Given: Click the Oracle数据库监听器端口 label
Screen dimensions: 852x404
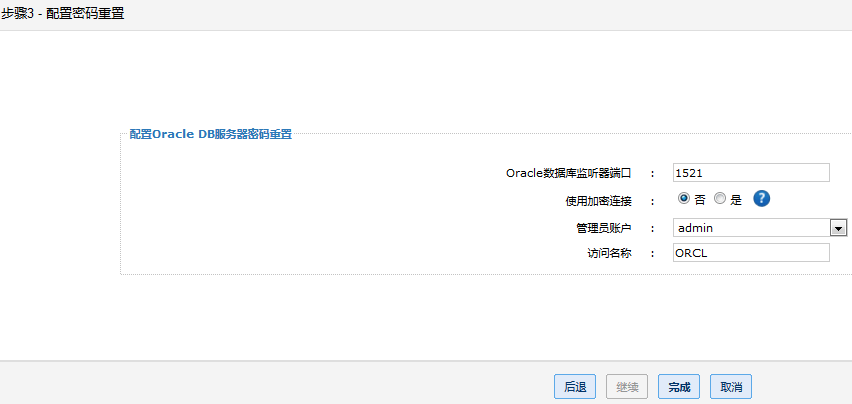Looking at the screenshot, I should [568, 173].
